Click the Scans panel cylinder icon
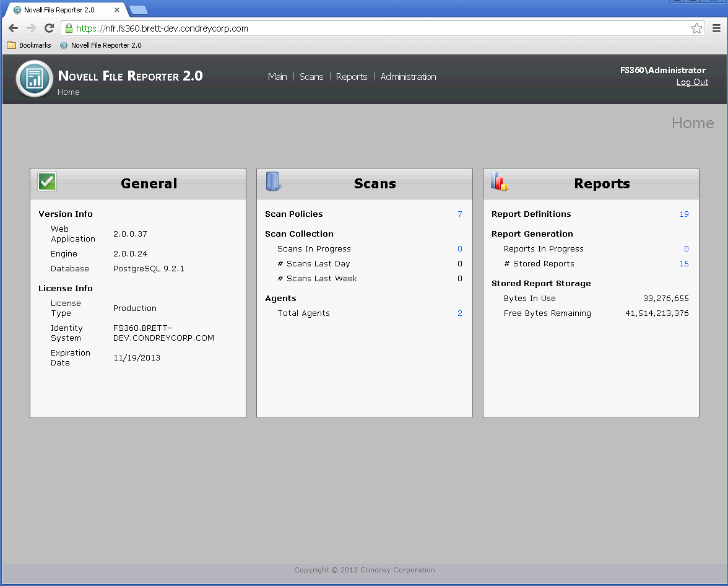 [x=272, y=181]
